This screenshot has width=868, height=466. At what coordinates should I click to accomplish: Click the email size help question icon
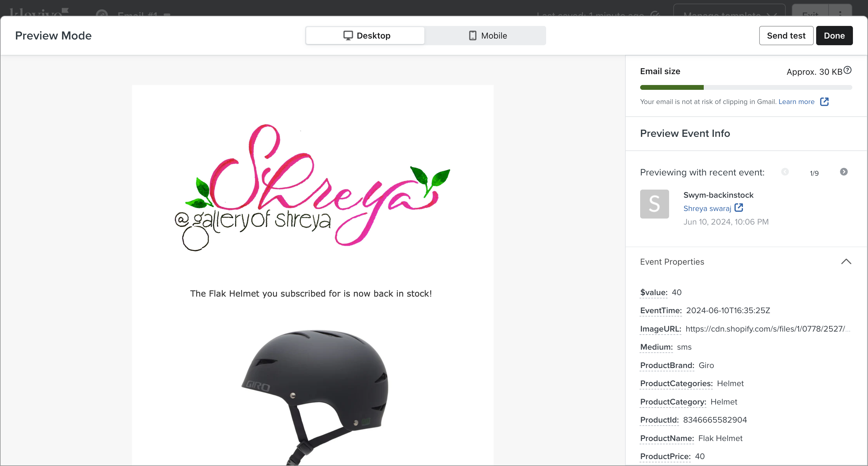coord(848,70)
